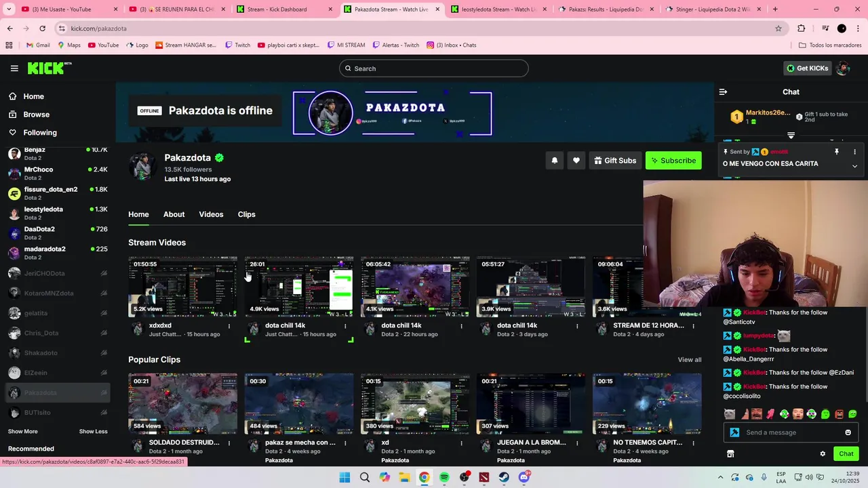868x488 pixels.
Task: Click the Windows search icon on taskbar
Action: pyautogui.click(x=365, y=477)
